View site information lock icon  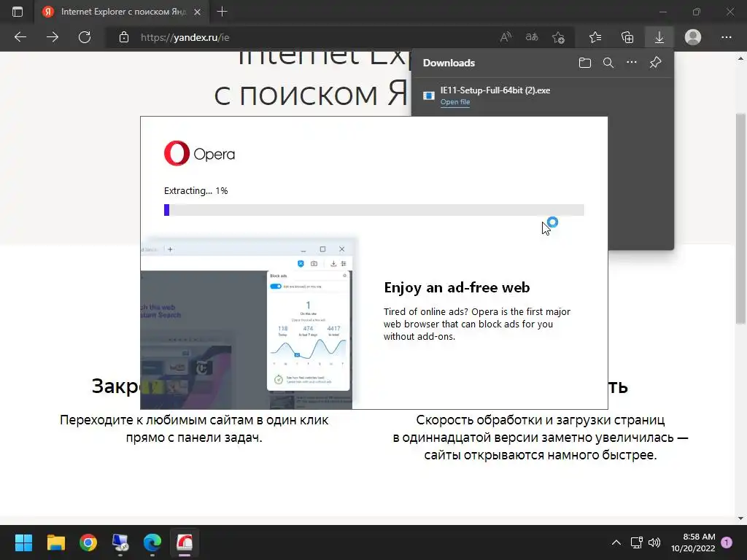(x=124, y=37)
